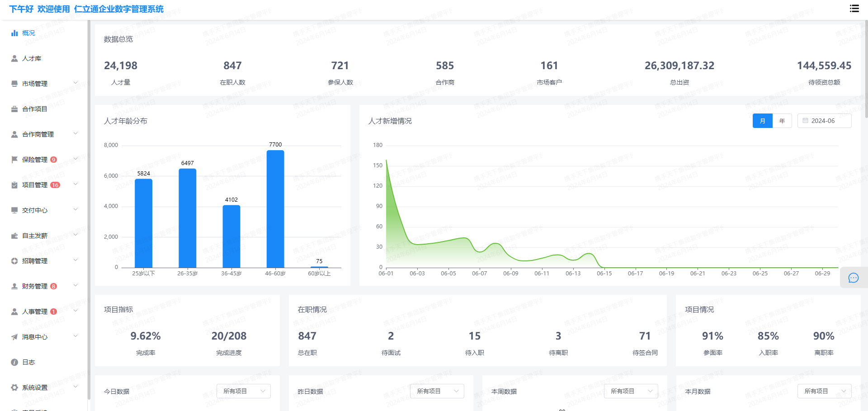The width and height of the screenshot is (868, 411).
Task: Switch chart to 年 view
Action: (x=782, y=121)
